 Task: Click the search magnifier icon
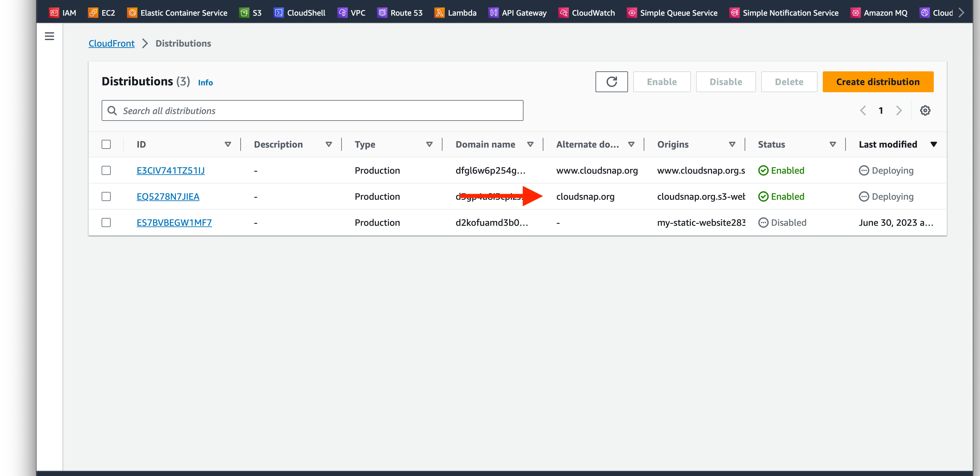tap(112, 110)
